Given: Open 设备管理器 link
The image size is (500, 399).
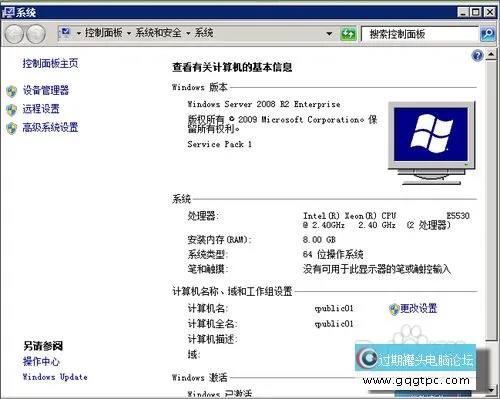Looking at the screenshot, I should (x=46, y=90).
